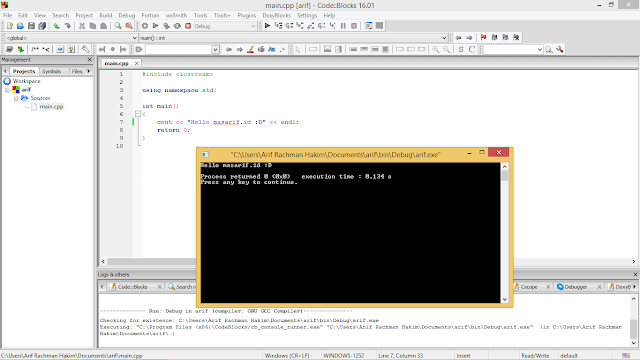Stop debugger with the stop icon
The width and height of the screenshot is (640, 360).
[354, 26]
